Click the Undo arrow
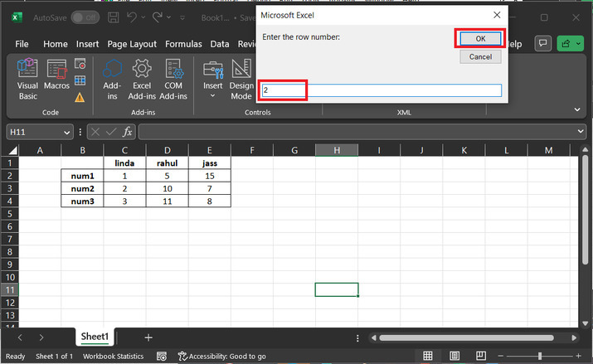 coord(131,17)
